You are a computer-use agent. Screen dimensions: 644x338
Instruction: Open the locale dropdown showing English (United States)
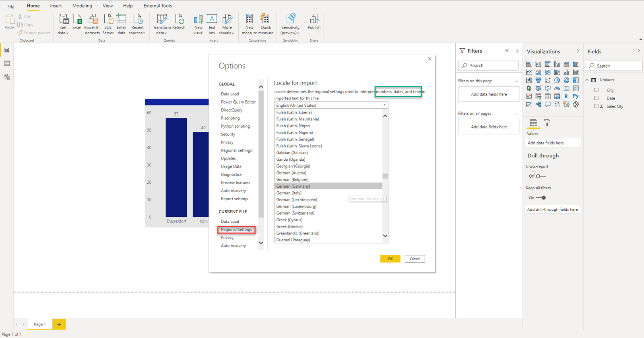click(x=331, y=105)
